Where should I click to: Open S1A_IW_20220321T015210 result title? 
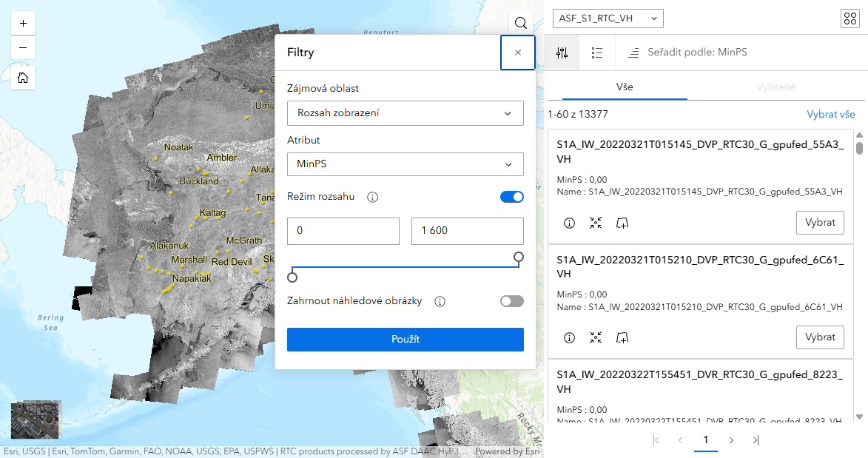click(x=700, y=266)
